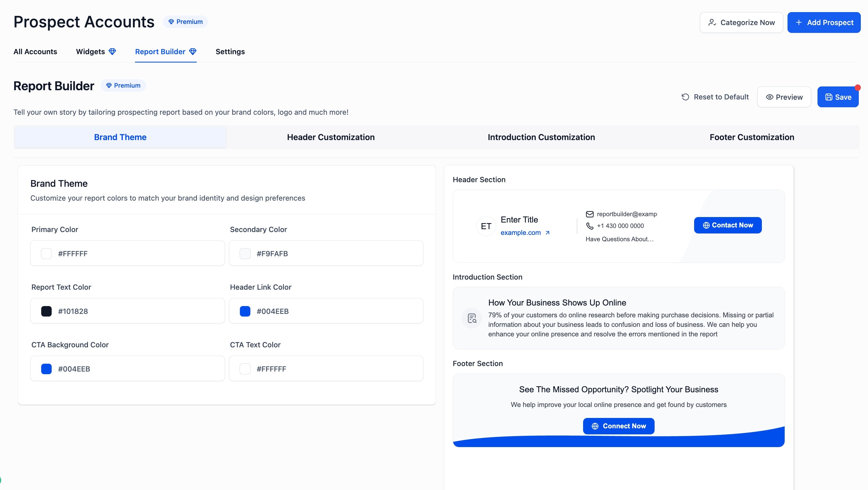Click the ET avatar logo placeholder
868x490 pixels.
click(486, 226)
